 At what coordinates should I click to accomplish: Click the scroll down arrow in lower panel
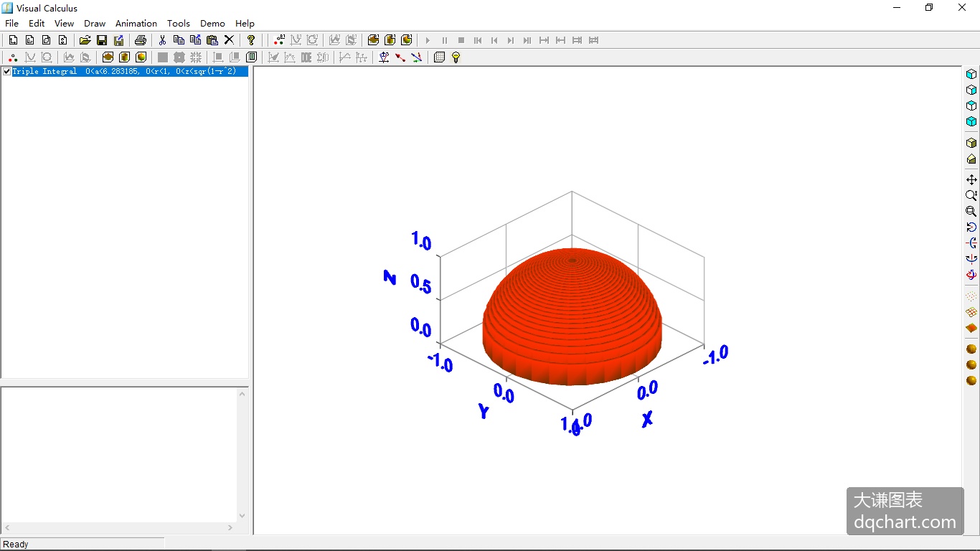coord(242,515)
